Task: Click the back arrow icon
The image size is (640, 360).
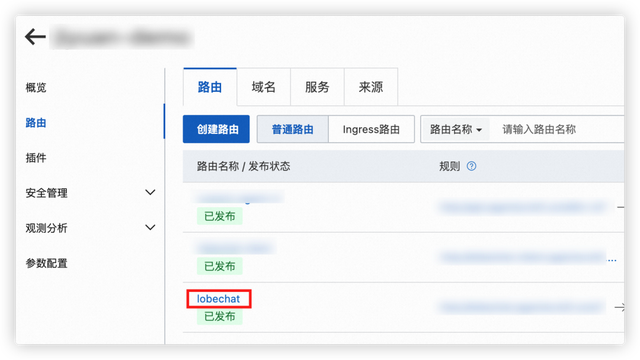Action: 35,37
